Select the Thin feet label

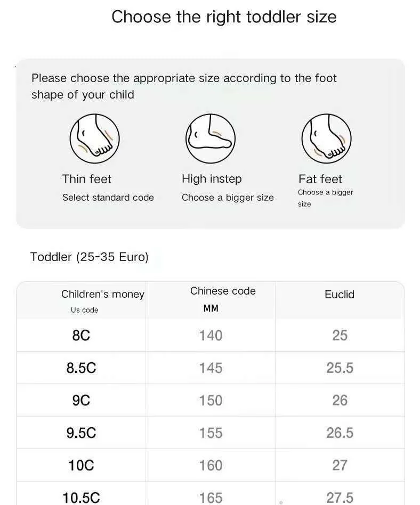[87, 179]
